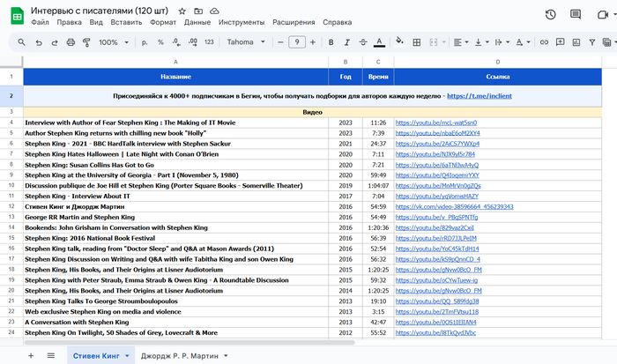Open the fill color picker
The width and height of the screenshot is (617, 364).
(398, 42)
